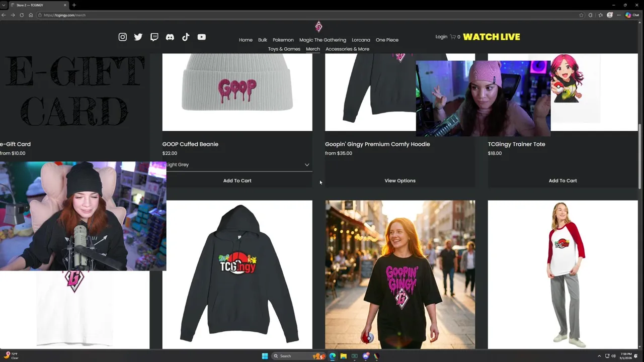Open the e-Gift Card product title
The height and width of the screenshot is (362, 644).
tap(15, 144)
